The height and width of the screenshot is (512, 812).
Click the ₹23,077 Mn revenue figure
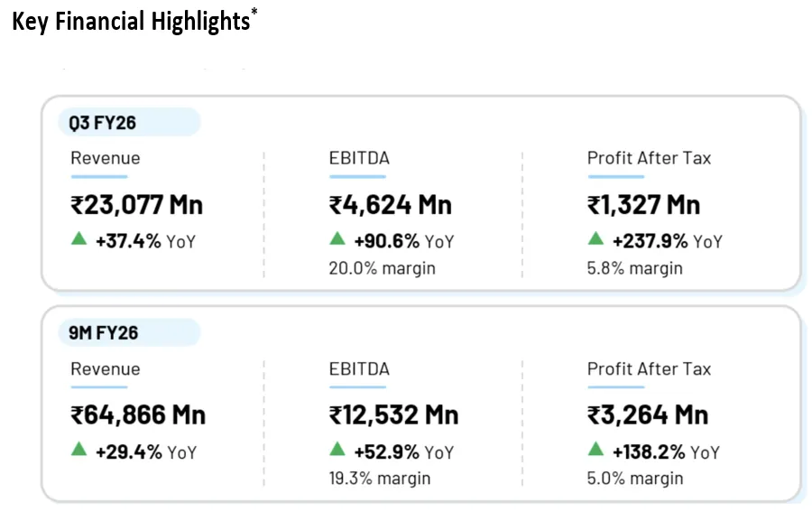[x=137, y=205]
